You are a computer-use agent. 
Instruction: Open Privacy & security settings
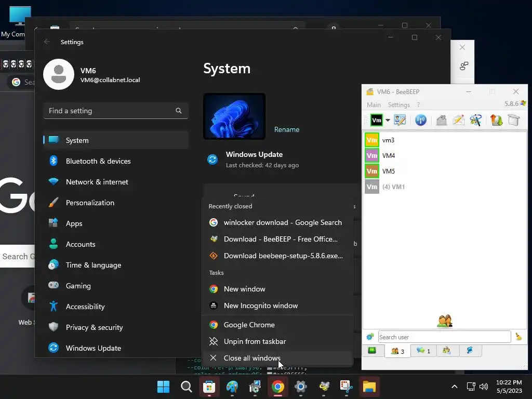(x=116, y=327)
